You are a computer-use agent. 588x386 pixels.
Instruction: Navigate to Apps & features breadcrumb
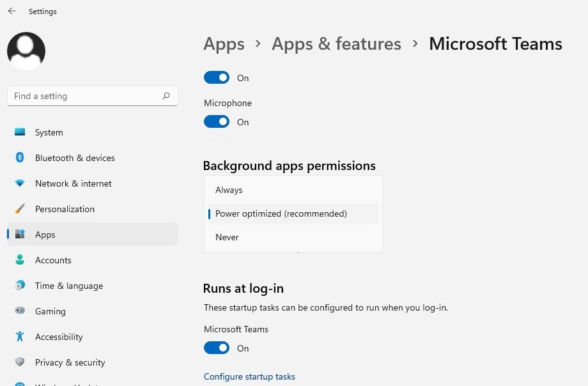click(x=336, y=43)
